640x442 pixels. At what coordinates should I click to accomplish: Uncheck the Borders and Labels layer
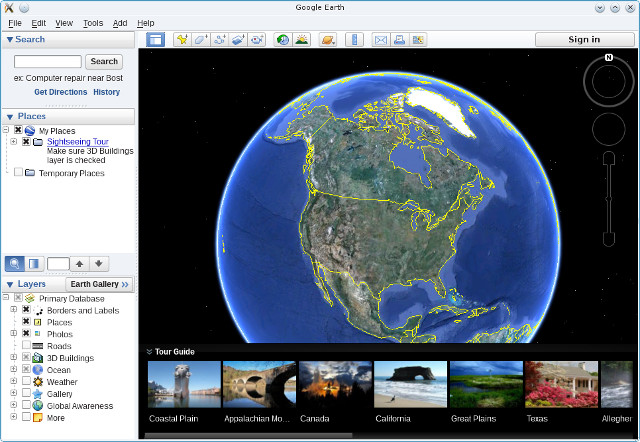point(26,309)
